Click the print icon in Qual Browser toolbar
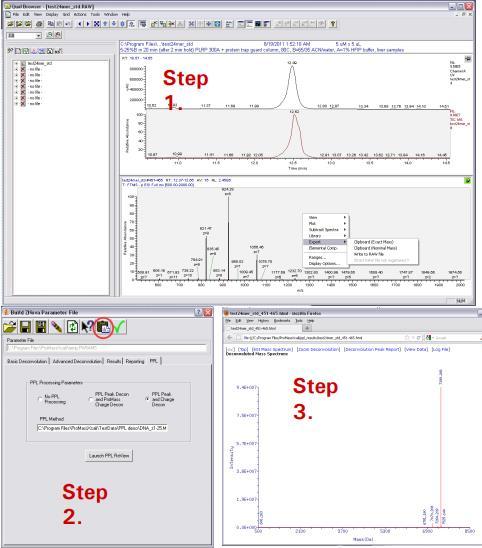This screenshot has width=482, height=548. click(39, 24)
